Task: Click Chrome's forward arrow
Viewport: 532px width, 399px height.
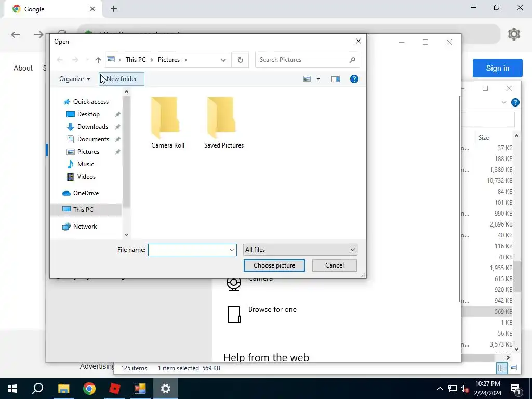Action: (38, 35)
